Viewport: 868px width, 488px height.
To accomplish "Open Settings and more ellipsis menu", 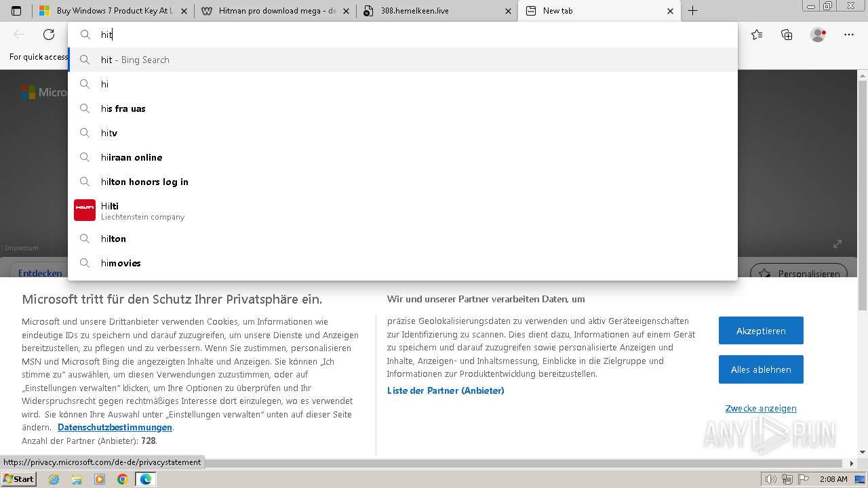I will [849, 35].
